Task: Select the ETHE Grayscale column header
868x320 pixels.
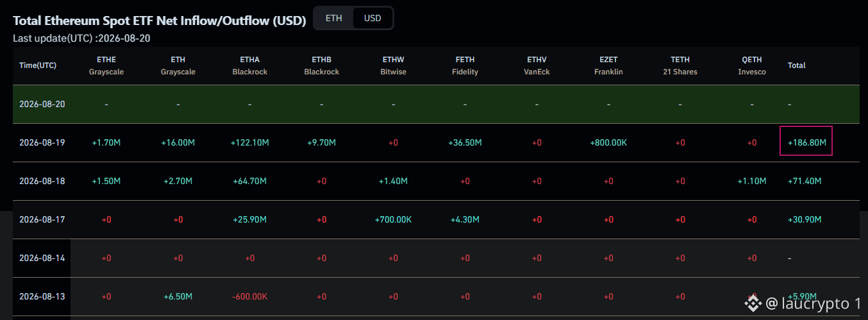Action: pyautogui.click(x=106, y=65)
